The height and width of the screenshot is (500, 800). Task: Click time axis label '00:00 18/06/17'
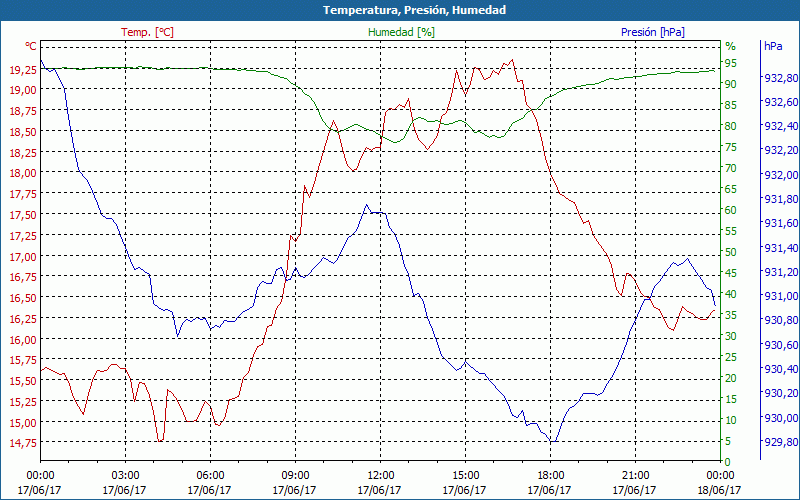(x=719, y=483)
